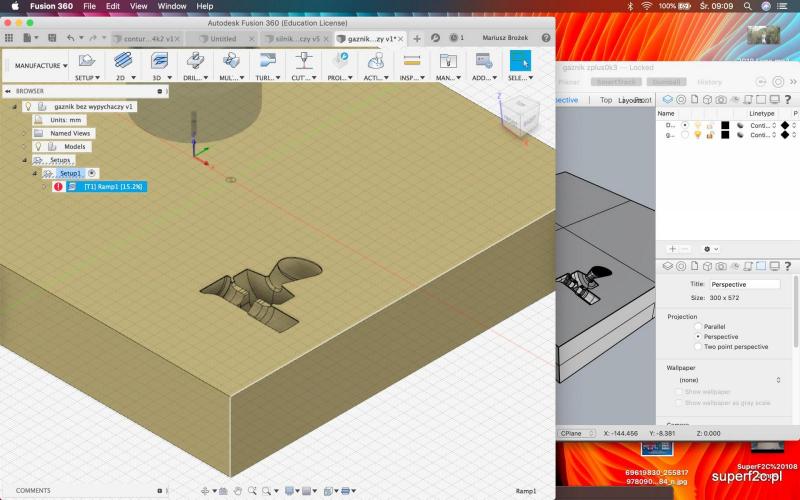Click the Job Status clock icon
The image size is (800, 500).
click(x=454, y=38)
